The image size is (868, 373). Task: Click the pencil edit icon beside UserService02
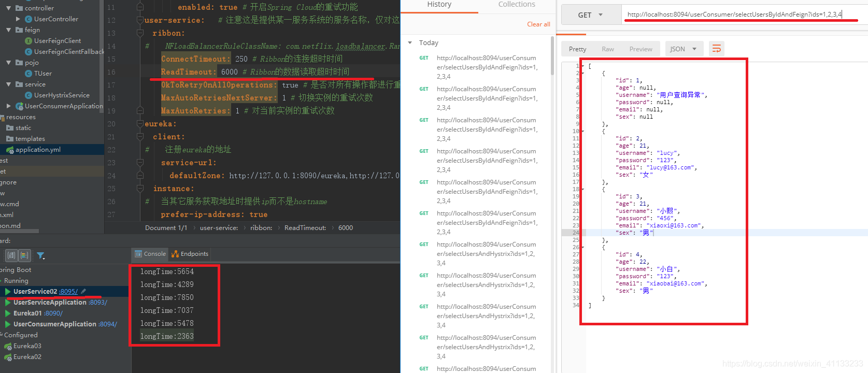[83, 291]
